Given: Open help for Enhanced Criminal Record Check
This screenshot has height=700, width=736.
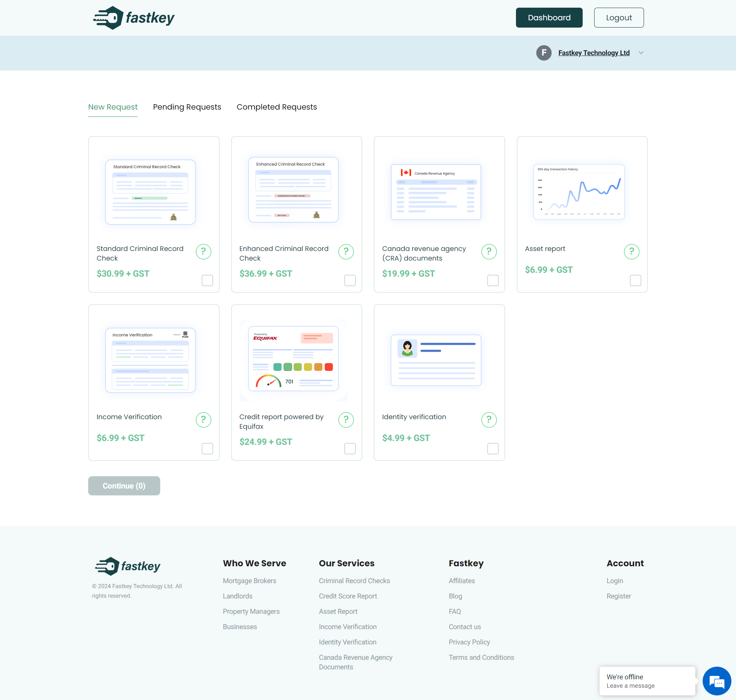Looking at the screenshot, I should pos(346,252).
